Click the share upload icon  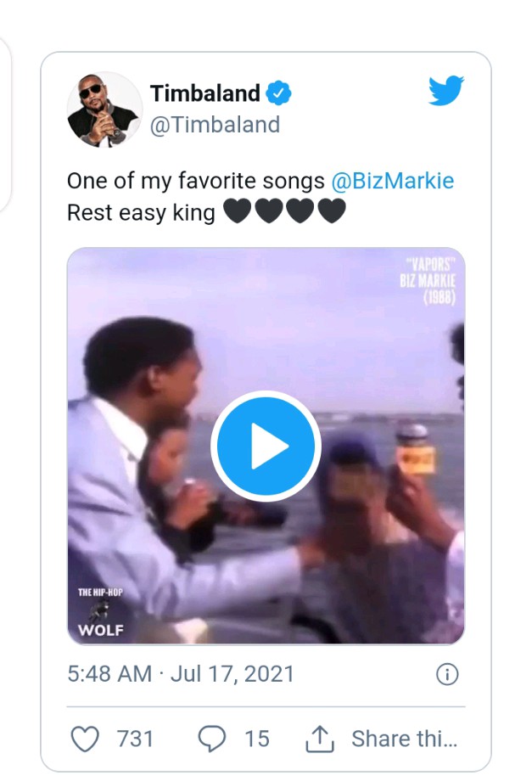pyautogui.click(x=321, y=738)
